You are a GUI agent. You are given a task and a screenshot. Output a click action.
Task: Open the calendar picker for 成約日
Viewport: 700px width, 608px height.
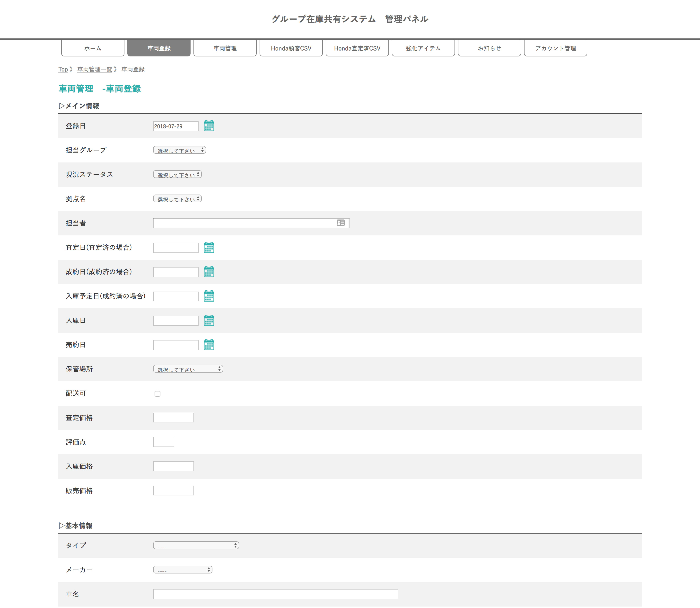click(209, 272)
